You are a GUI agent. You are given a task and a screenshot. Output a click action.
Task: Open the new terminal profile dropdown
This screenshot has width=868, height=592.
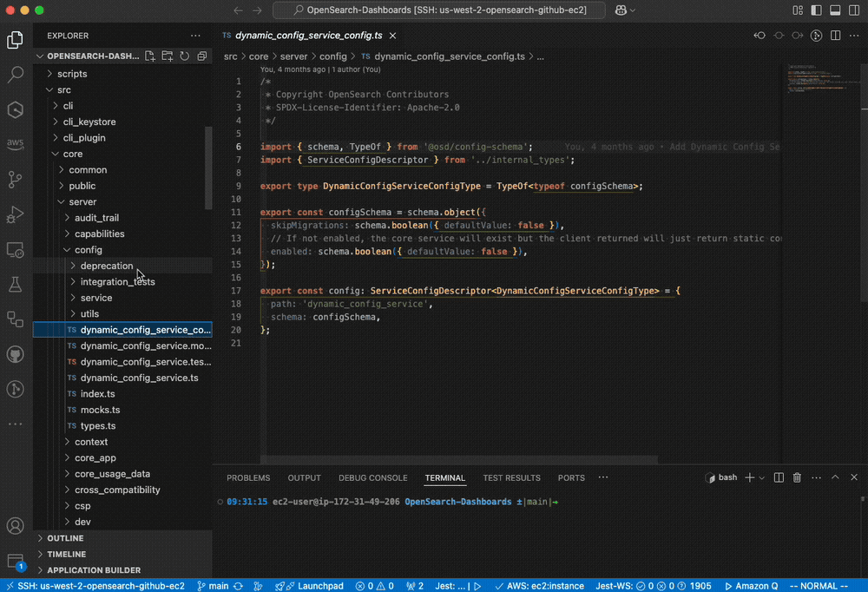762,478
